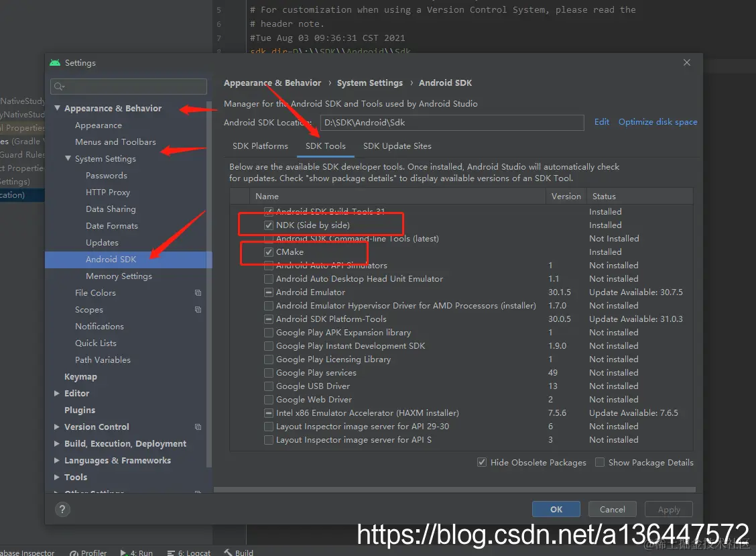The width and height of the screenshot is (756, 556).
Task: Check Android Emulator Hypervisor Driver for AMD
Action: (x=269, y=306)
